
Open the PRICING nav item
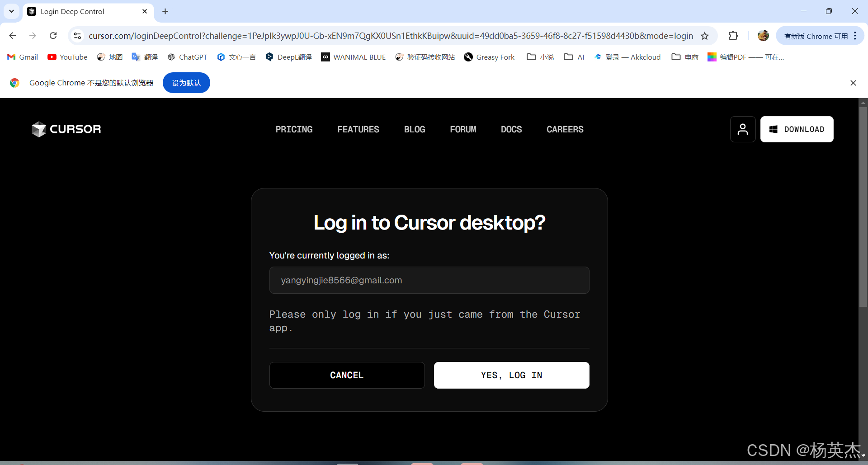(294, 129)
